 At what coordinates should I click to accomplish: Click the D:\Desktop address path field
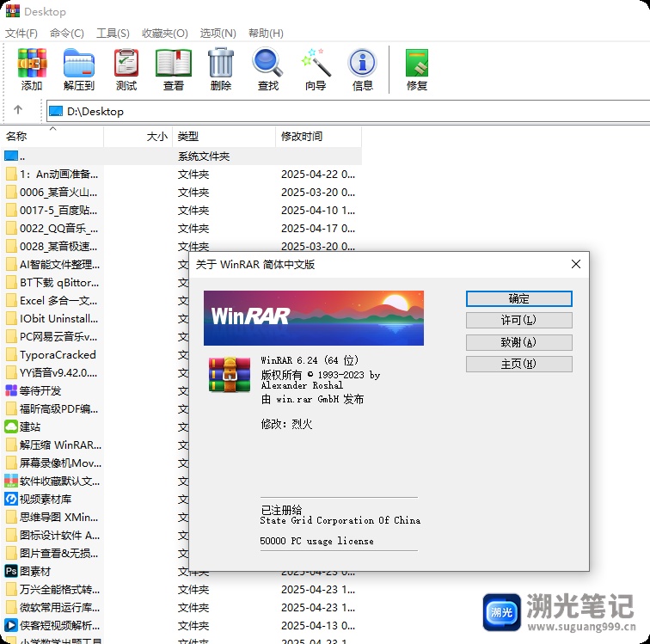pos(348,111)
